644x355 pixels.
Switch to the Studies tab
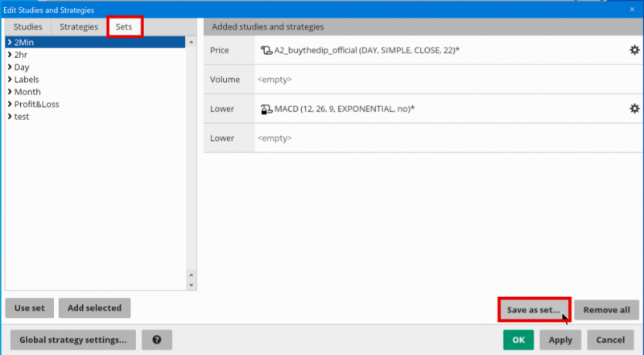[28, 27]
